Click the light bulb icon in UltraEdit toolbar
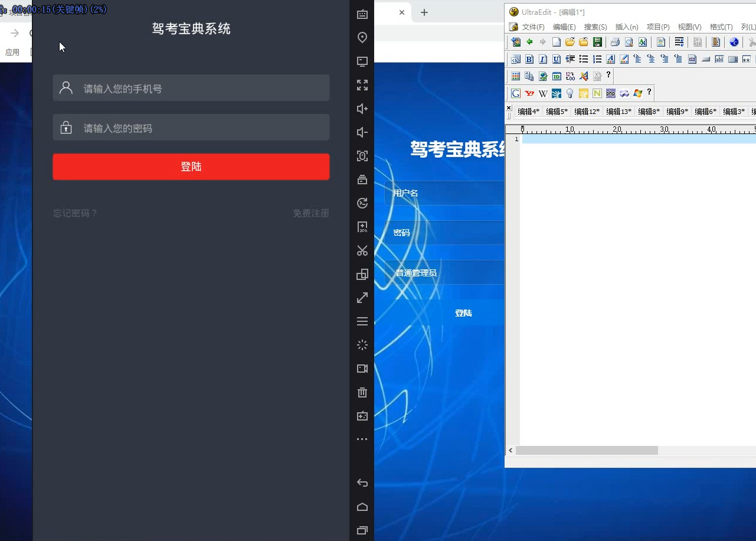 tap(570, 93)
